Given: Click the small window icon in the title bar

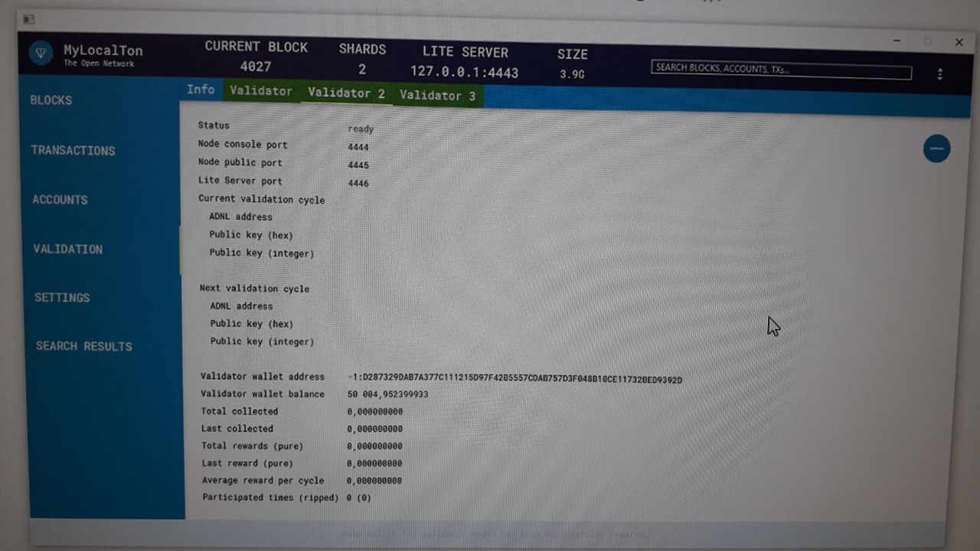Looking at the screenshot, I should tap(28, 19).
